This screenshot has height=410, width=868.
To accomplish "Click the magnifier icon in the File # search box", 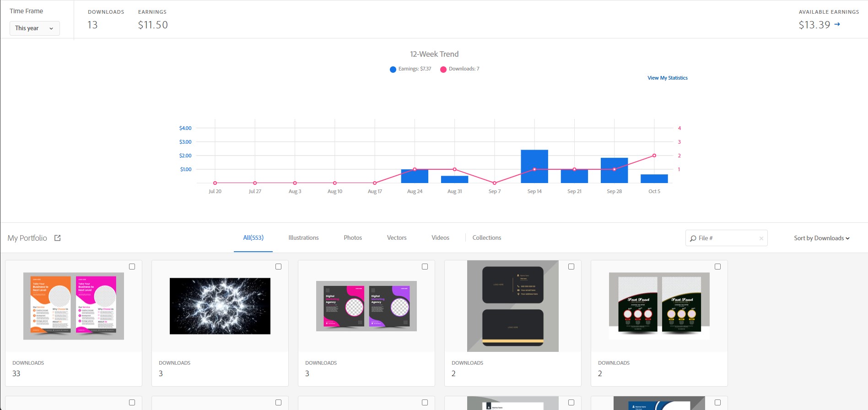I will [693, 238].
